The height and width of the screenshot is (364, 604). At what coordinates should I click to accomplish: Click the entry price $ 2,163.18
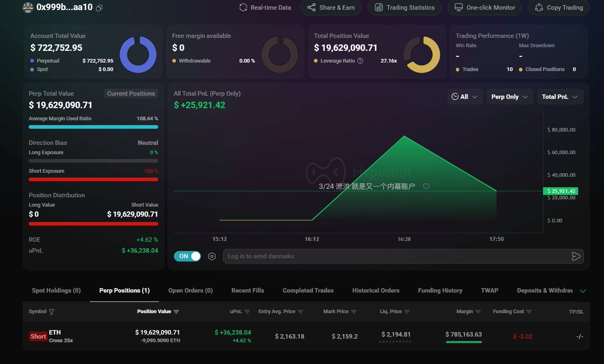tap(289, 336)
